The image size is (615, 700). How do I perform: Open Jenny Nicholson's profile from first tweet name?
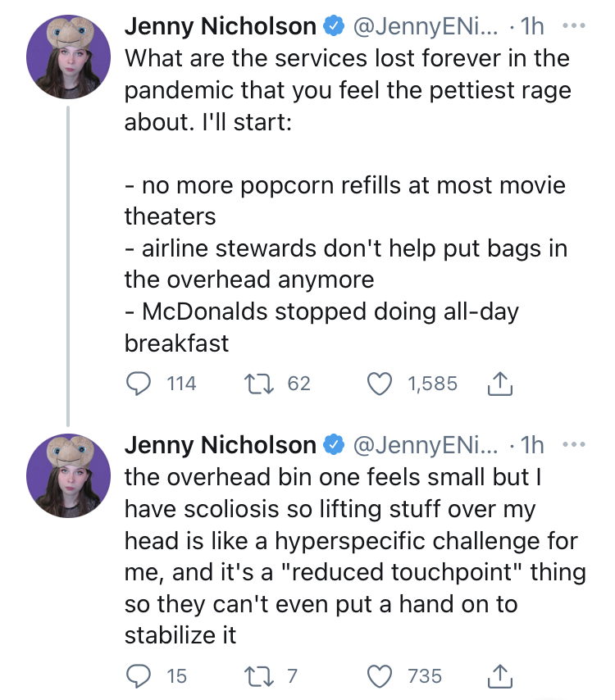(221, 26)
